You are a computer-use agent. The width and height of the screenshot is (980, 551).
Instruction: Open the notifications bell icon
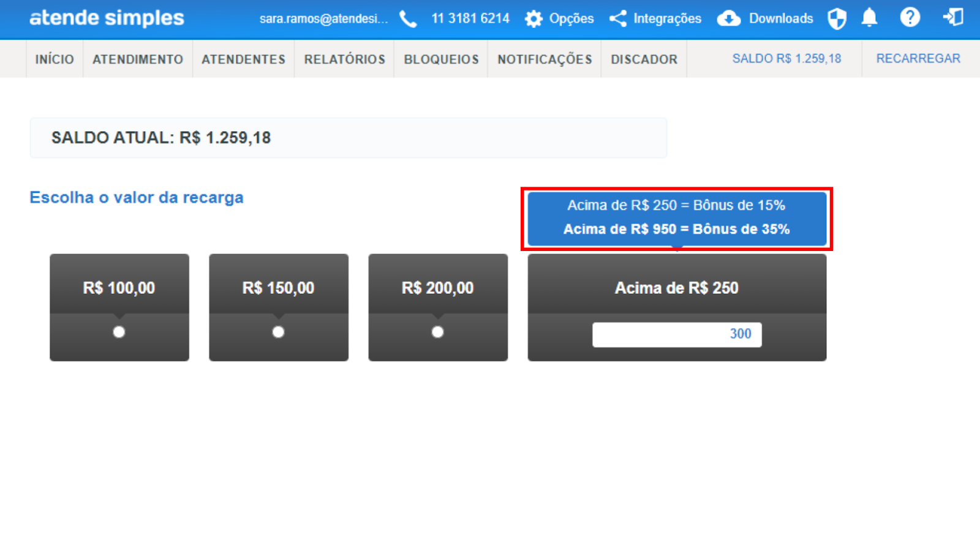(869, 18)
